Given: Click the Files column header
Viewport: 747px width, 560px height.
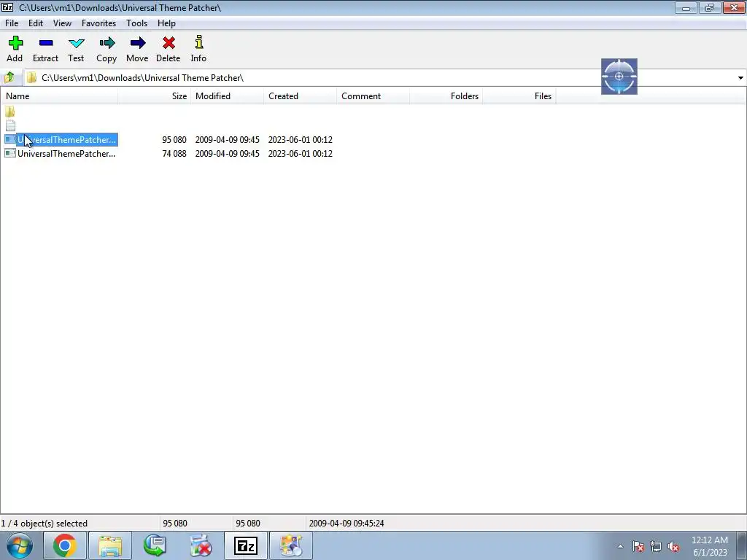Looking at the screenshot, I should [x=519, y=96].
